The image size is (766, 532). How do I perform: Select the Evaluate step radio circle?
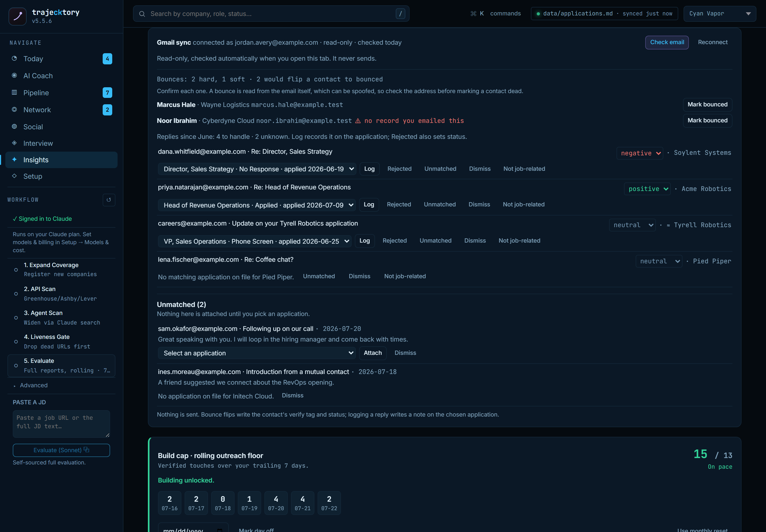click(x=16, y=366)
